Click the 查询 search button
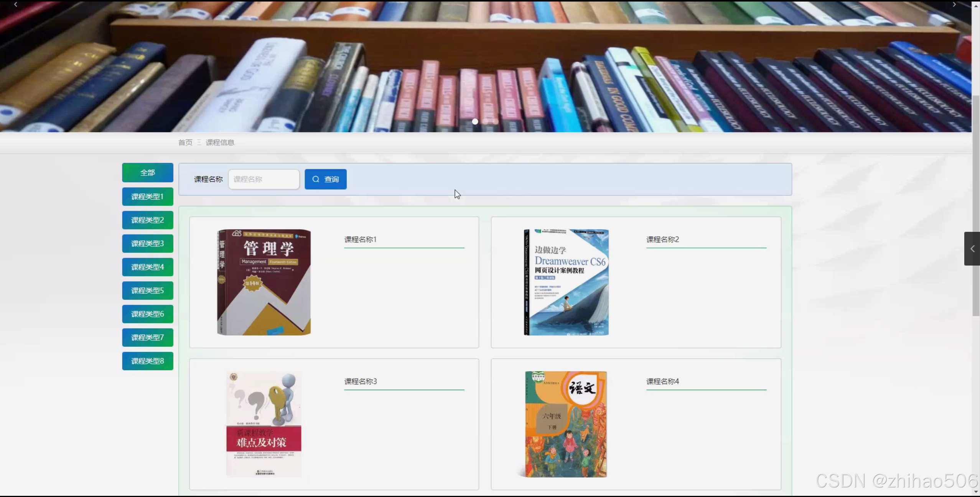Image resolution: width=980 pixels, height=497 pixels. 325,179
